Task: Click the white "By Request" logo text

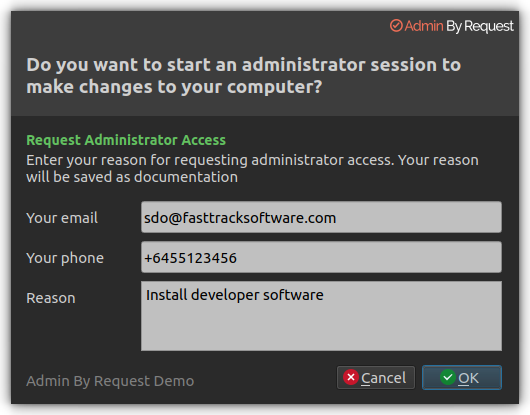Action: [480, 27]
